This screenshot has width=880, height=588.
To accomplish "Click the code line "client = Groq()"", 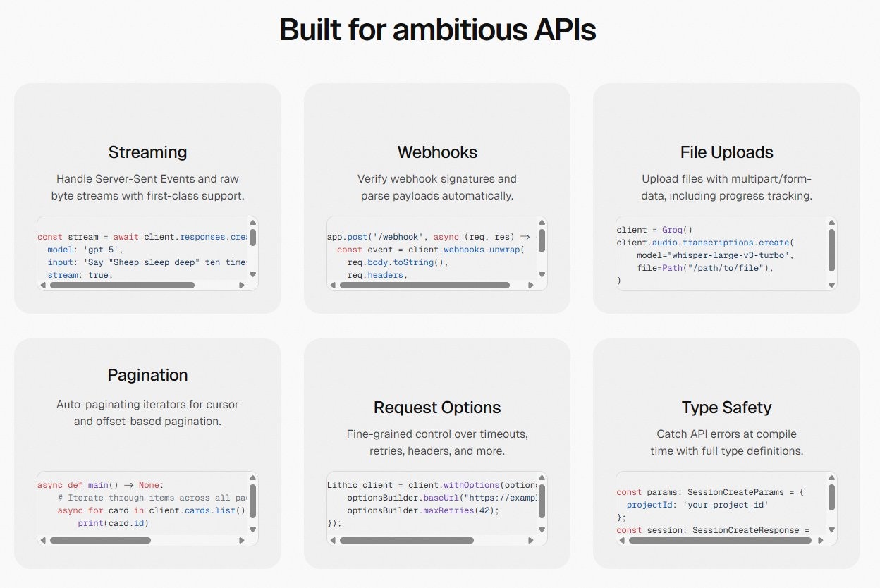I will coord(654,230).
